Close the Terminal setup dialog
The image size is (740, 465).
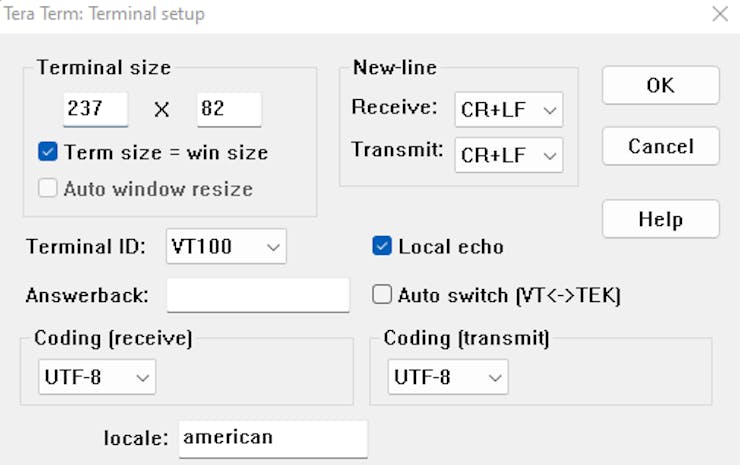click(719, 14)
